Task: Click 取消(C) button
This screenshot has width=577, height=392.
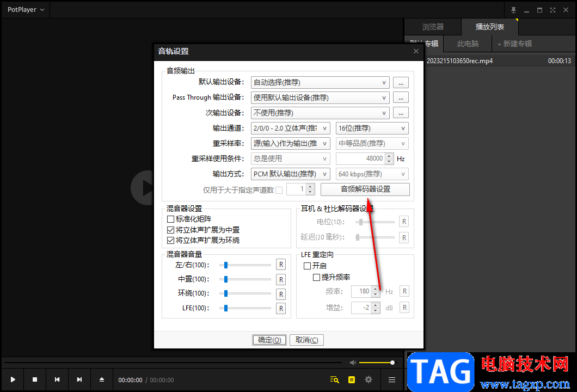Action: click(306, 340)
